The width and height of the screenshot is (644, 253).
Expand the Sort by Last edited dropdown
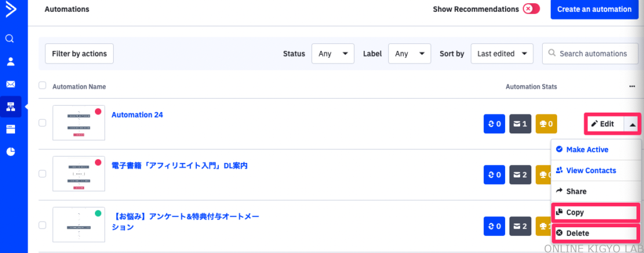(x=502, y=54)
